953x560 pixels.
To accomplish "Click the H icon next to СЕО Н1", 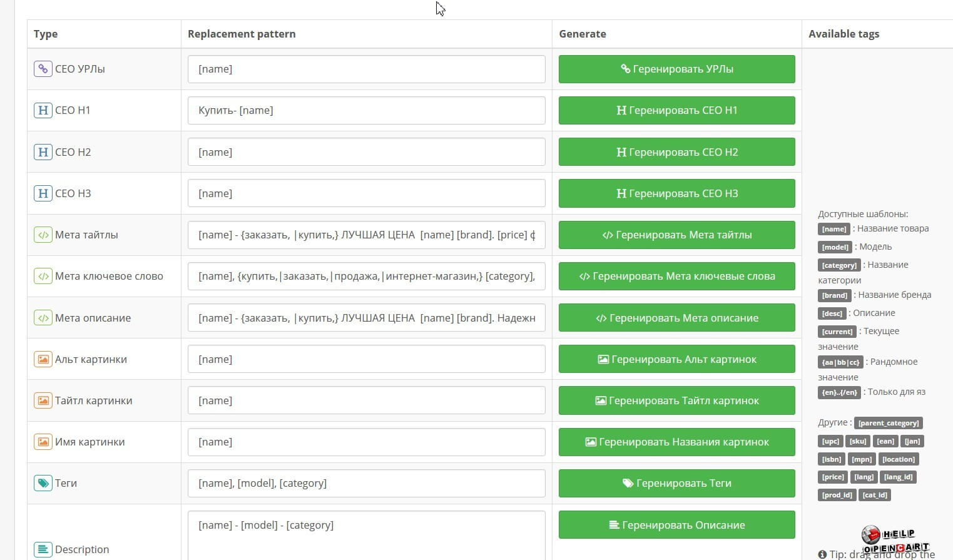I will [x=43, y=110].
